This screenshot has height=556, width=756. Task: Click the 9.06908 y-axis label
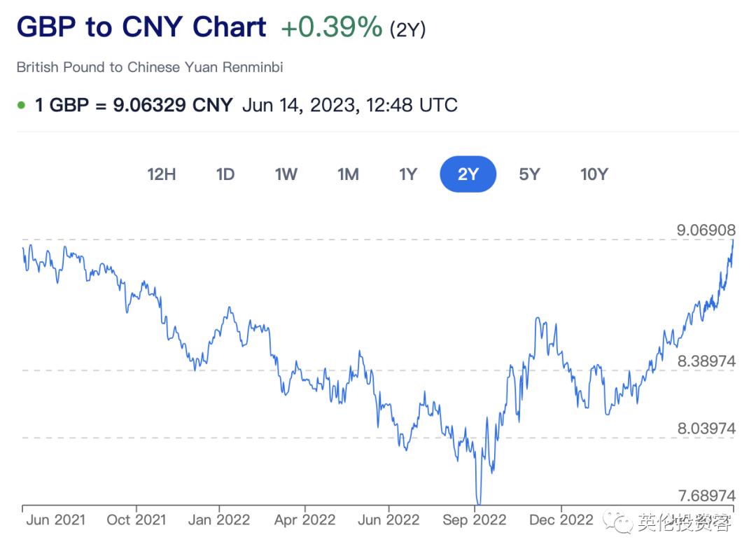[x=706, y=230]
